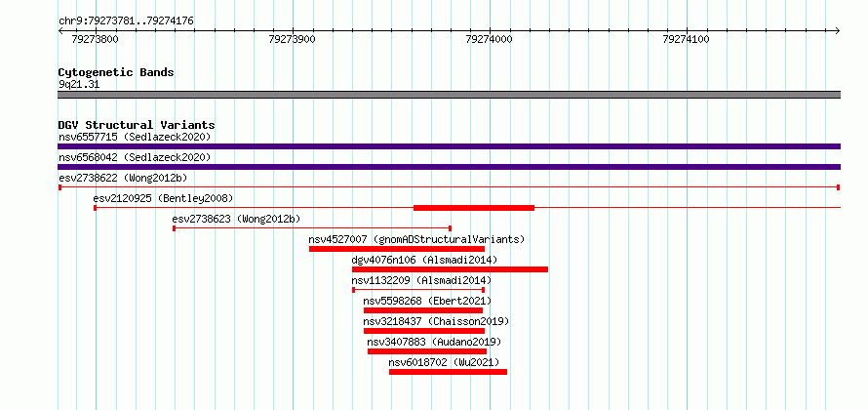This screenshot has height=410, width=868.
Task: Click the nsv1132209 (Alsmadi2014) label
Action: [x=421, y=280]
